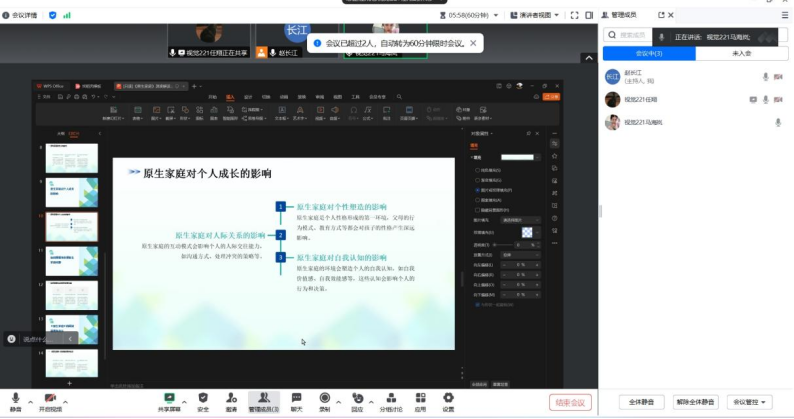This screenshot has height=419, width=794.
Task: Switch to the 未入会 tab
Action: click(738, 54)
